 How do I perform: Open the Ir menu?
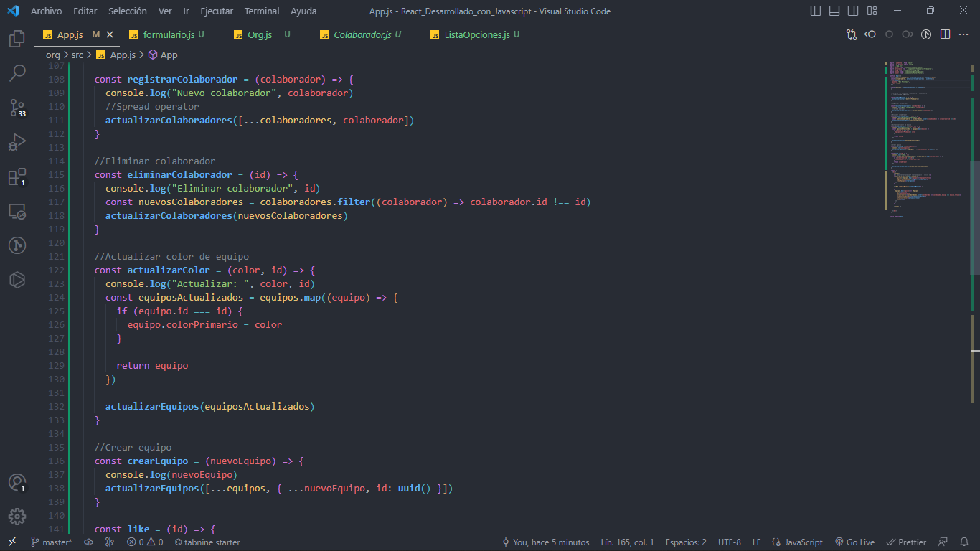tap(187, 11)
